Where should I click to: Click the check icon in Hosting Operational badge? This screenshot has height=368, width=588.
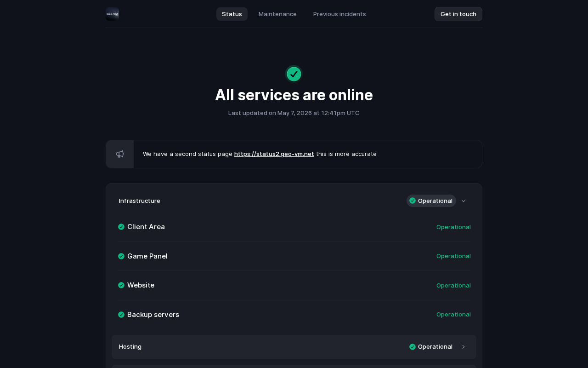(x=413, y=347)
